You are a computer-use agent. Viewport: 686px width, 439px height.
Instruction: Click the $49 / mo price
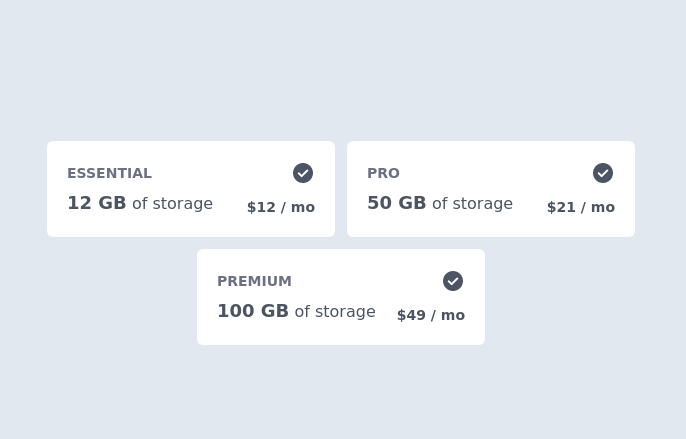[431, 315]
